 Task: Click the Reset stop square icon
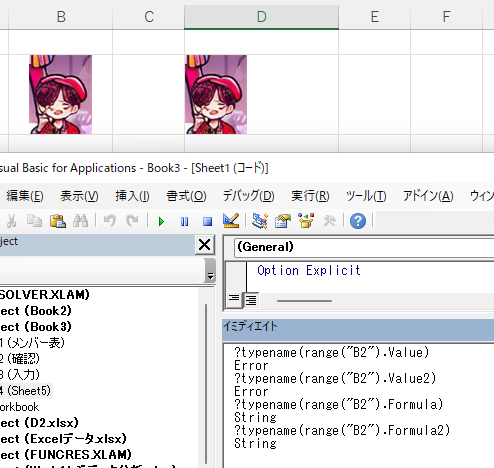[207, 221]
